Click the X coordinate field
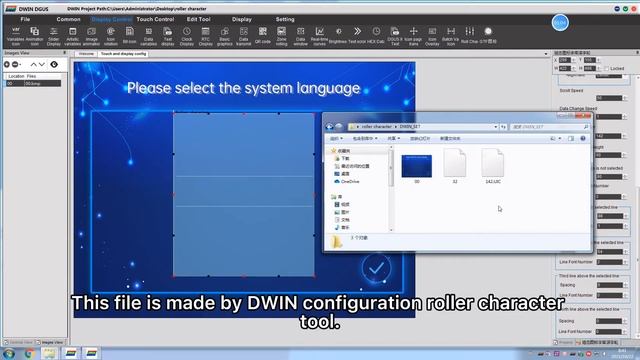The height and width of the screenshot is (360, 640). (565, 60)
